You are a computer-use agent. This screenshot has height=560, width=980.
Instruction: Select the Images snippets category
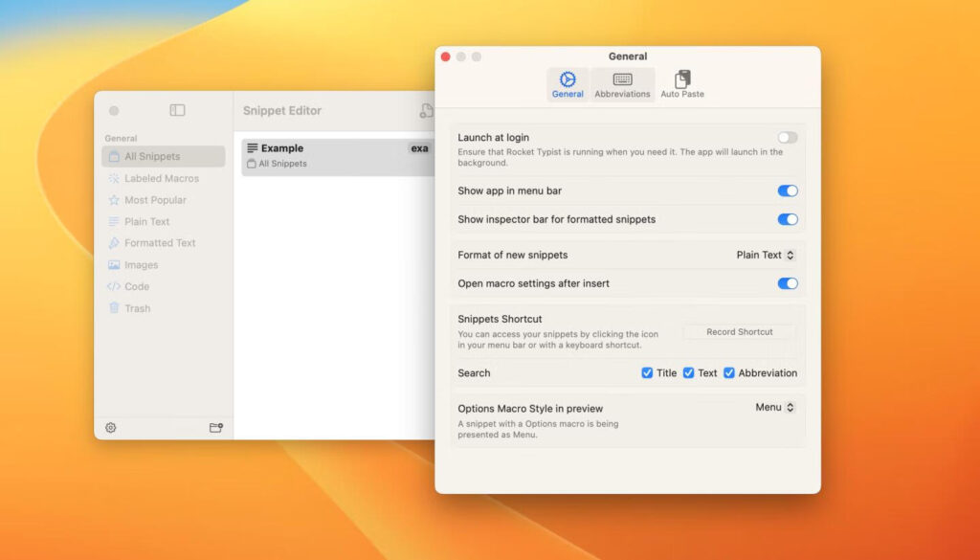[x=139, y=264]
